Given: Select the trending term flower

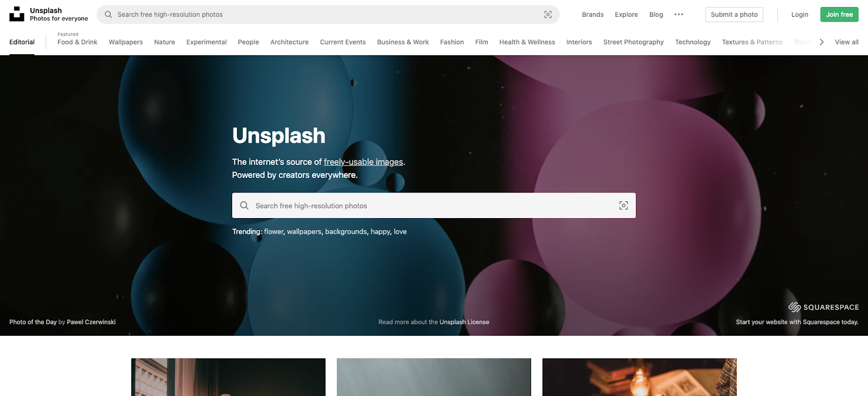Looking at the screenshot, I should [x=274, y=232].
